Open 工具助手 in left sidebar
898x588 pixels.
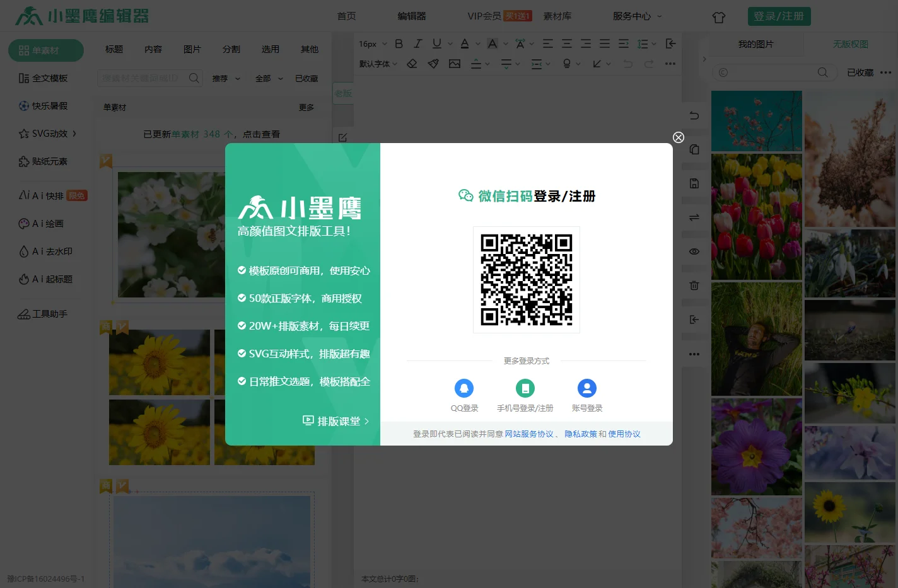click(x=43, y=314)
